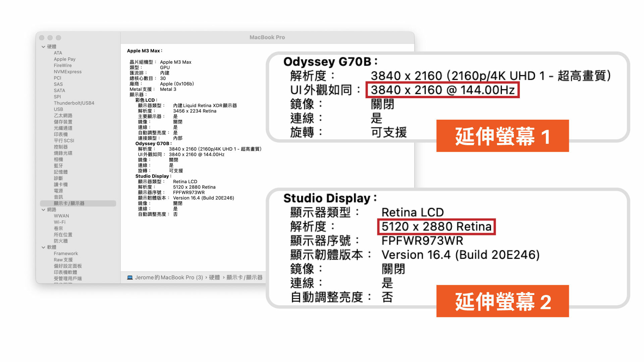The height and width of the screenshot is (362, 644).
Task: Click the MacBook Pro window title
Action: point(267,38)
